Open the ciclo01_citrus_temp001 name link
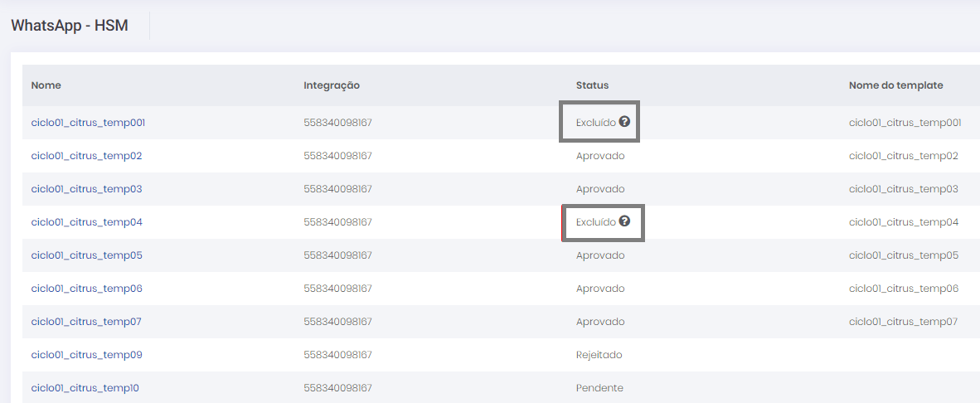Viewport: 980px width, 403px height. pyautogui.click(x=88, y=123)
